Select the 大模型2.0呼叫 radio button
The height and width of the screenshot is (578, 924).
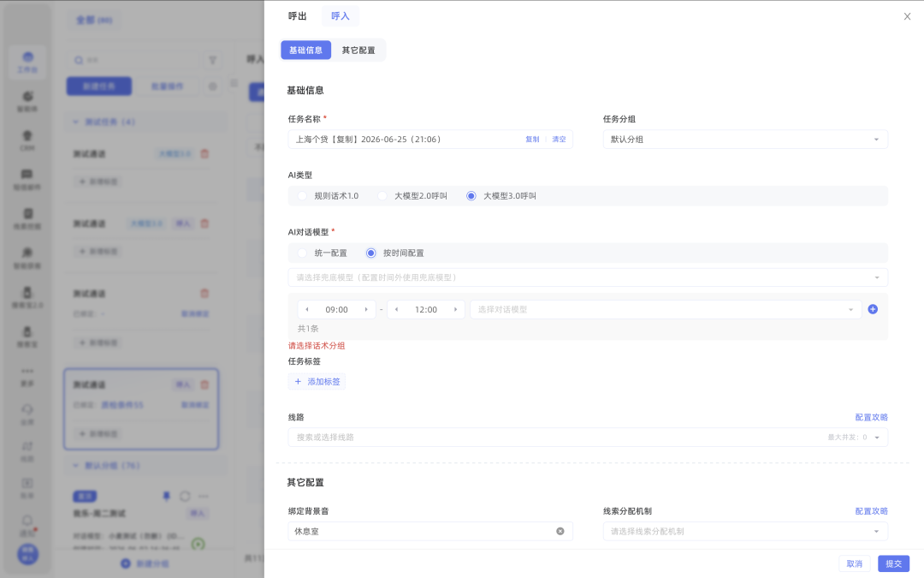(x=382, y=196)
